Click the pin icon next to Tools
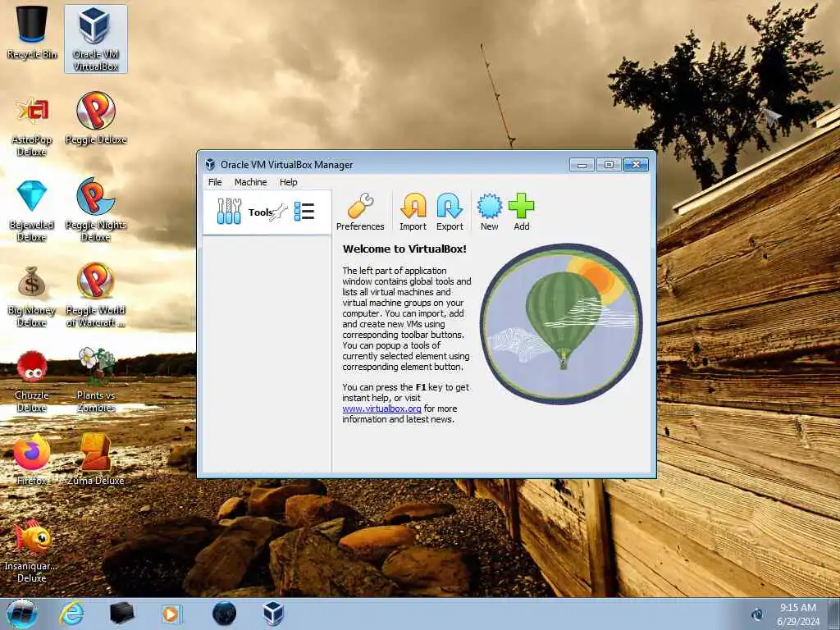 click(x=279, y=212)
